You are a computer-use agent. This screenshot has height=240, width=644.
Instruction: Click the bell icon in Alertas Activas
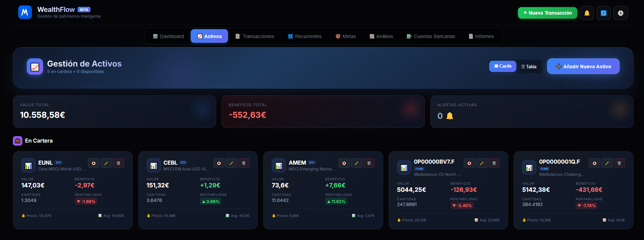(x=450, y=116)
